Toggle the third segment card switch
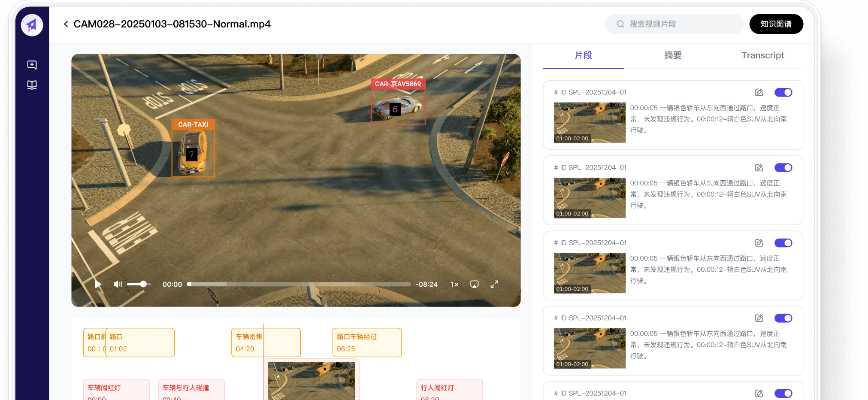Viewport: 868px width, 400px height. pos(783,243)
